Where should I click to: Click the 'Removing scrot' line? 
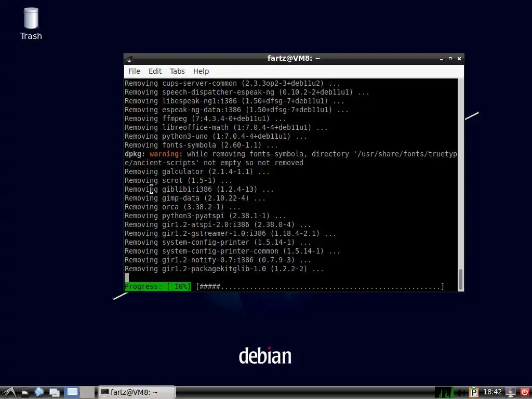point(179,180)
